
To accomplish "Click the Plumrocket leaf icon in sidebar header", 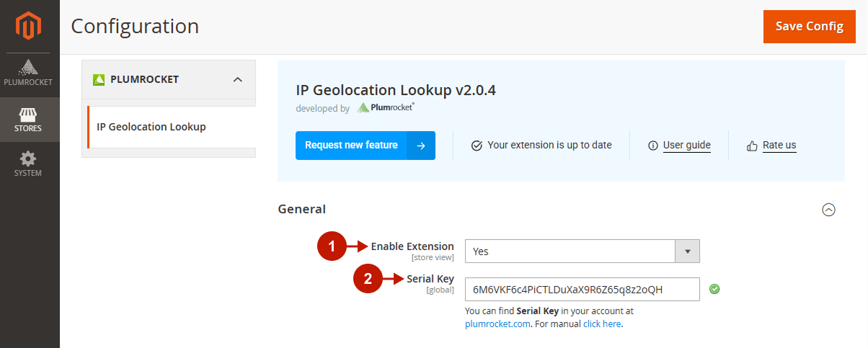I will click(x=99, y=79).
